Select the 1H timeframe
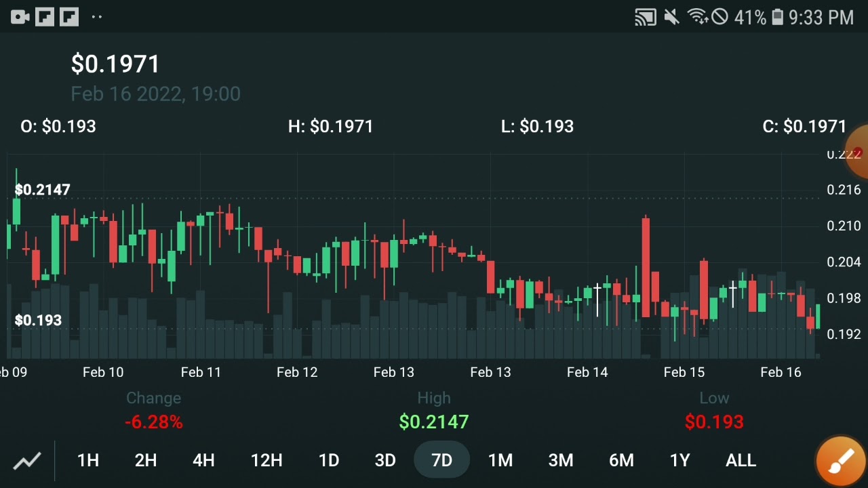 click(x=88, y=461)
